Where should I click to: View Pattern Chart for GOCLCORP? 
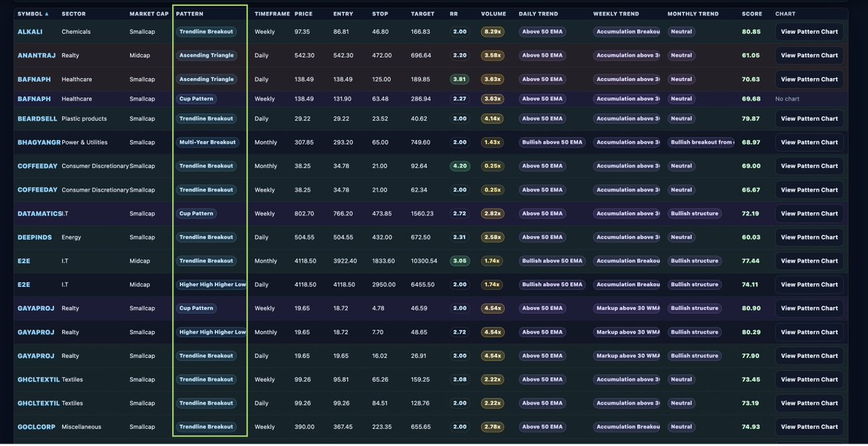809,427
